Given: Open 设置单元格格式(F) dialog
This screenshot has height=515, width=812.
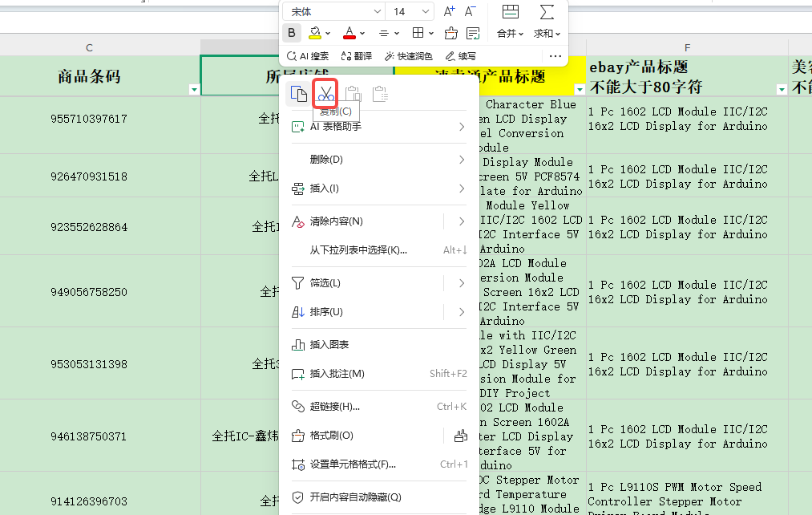Looking at the screenshot, I should click(x=378, y=464).
